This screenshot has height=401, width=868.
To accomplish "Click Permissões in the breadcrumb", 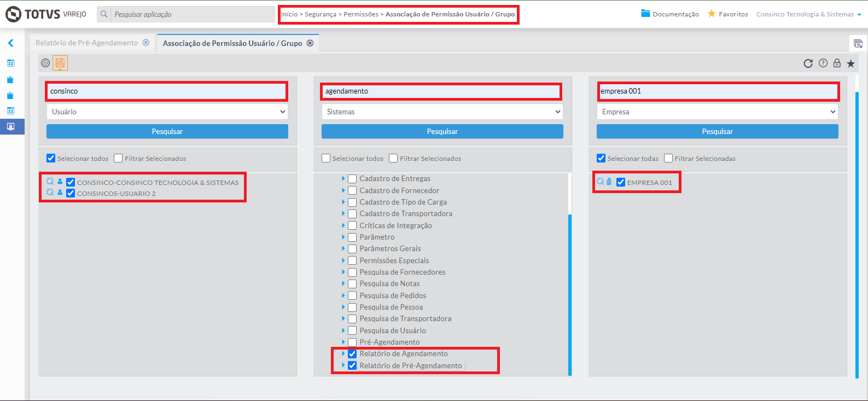I will (361, 14).
